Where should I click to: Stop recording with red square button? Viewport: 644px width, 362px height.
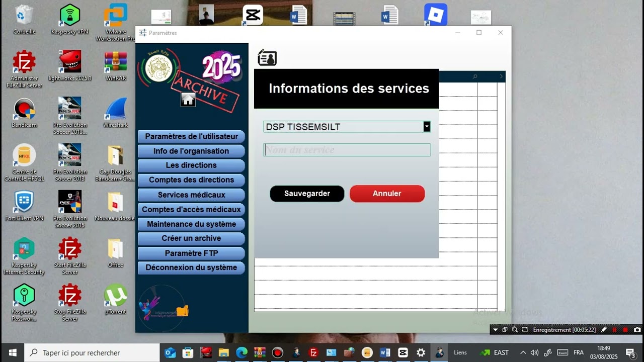click(625, 330)
